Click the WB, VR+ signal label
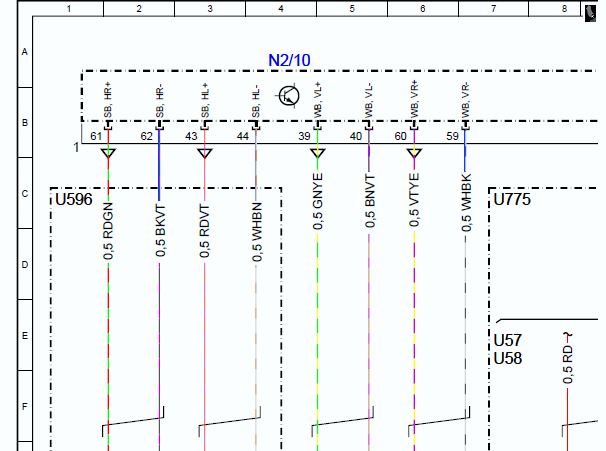The width and height of the screenshot is (606, 451). coord(414,99)
